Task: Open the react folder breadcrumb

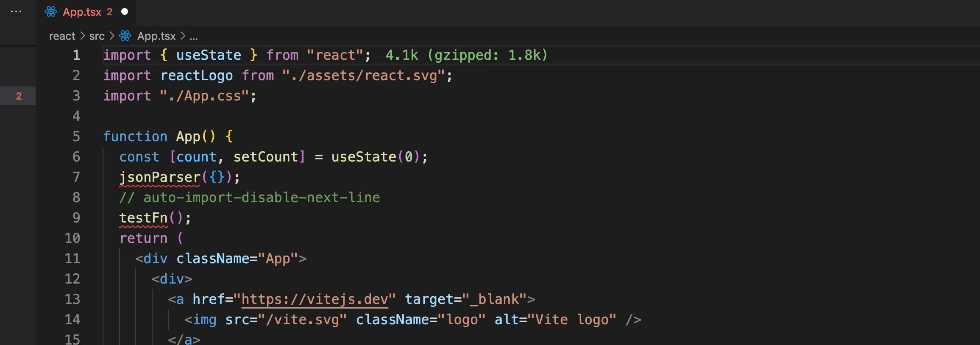Action: [x=62, y=36]
